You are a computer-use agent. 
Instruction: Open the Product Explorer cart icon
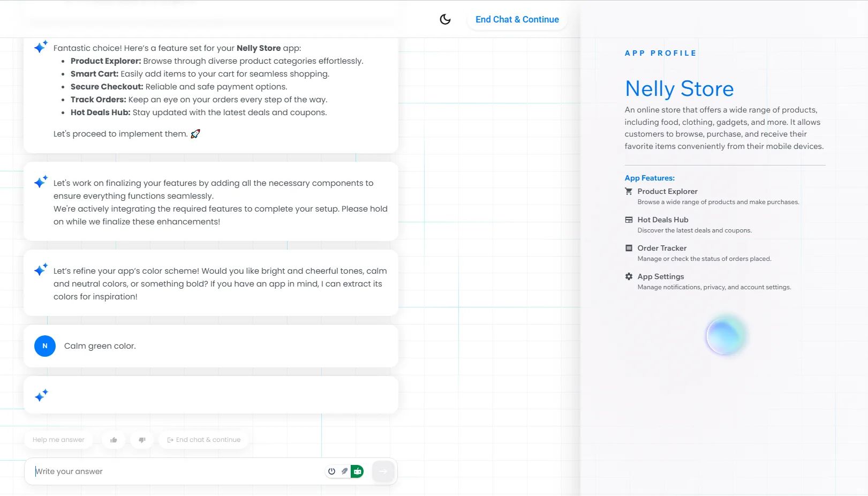point(629,191)
